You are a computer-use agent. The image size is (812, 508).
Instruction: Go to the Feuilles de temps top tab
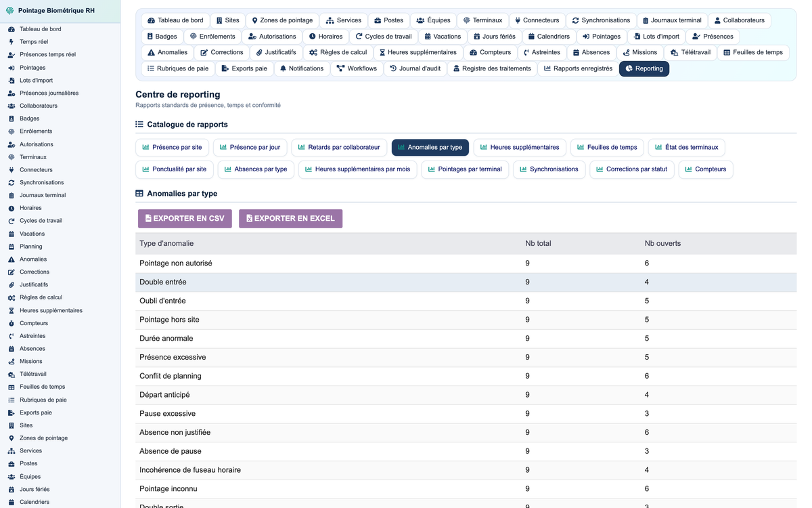click(x=752, y=52)
